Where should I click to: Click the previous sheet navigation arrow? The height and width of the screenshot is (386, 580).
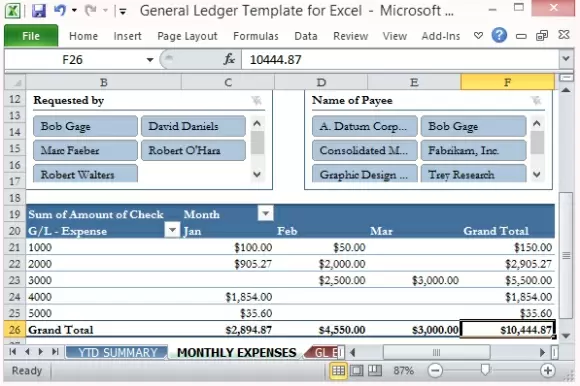tap(27, 352)
